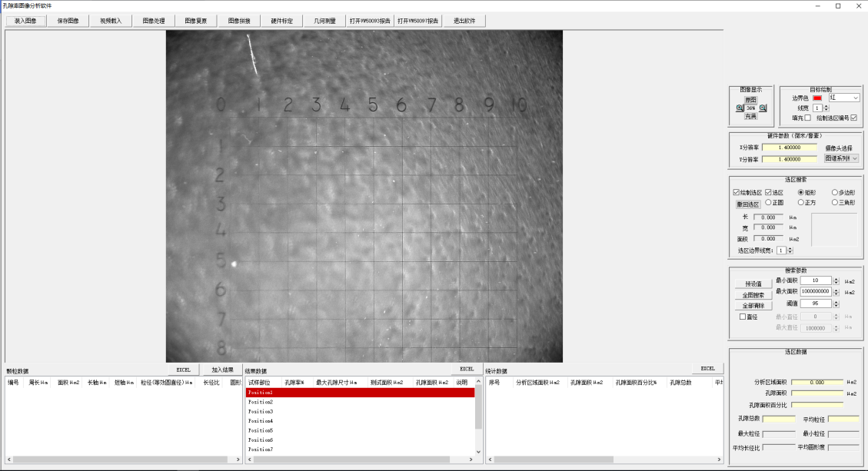The height and width of the screenshot is (471, 868).
Task: Uncheck 绘制选区编号 checkbox
Action: (x=853, y=118)
